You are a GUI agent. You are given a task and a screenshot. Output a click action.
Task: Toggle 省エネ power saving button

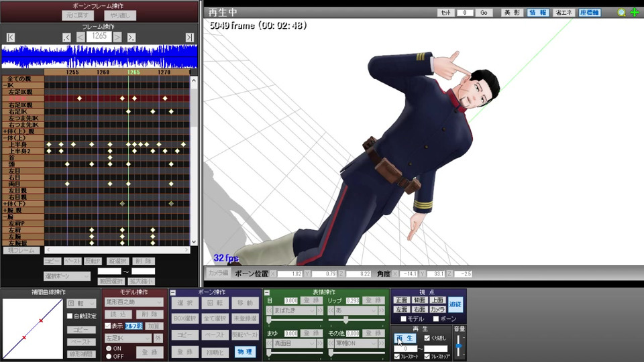point(563,13)
